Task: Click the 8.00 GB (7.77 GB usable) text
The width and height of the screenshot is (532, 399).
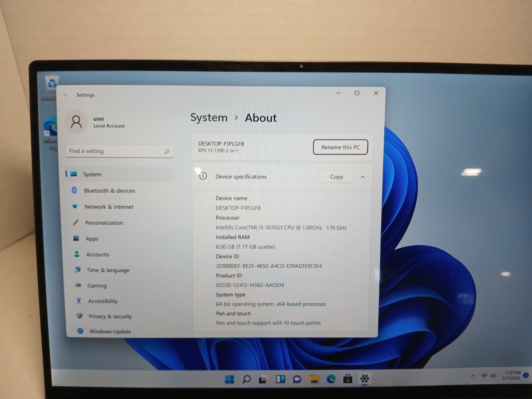Action: 245,247
